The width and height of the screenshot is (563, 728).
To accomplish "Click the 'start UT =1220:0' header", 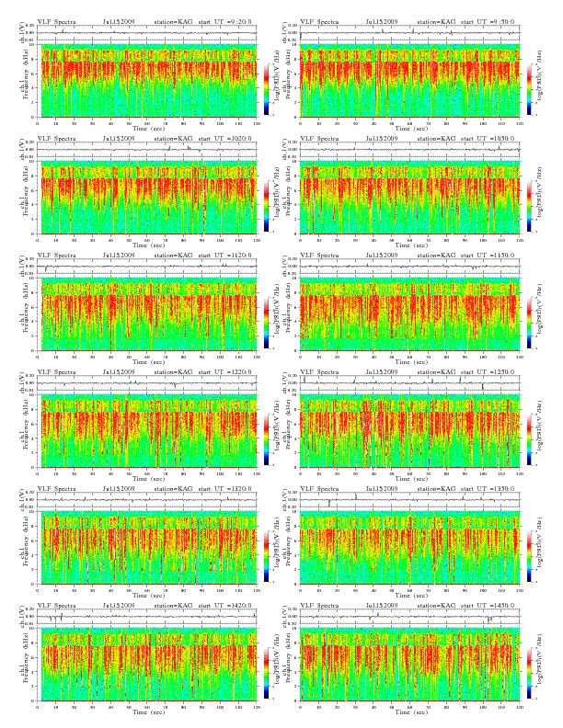I will point(225,372).
